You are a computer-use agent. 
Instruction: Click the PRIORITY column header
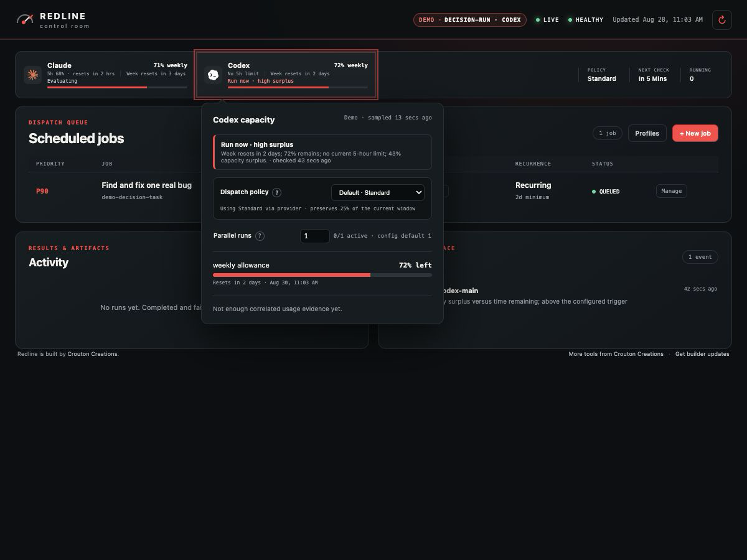[50, 164]
